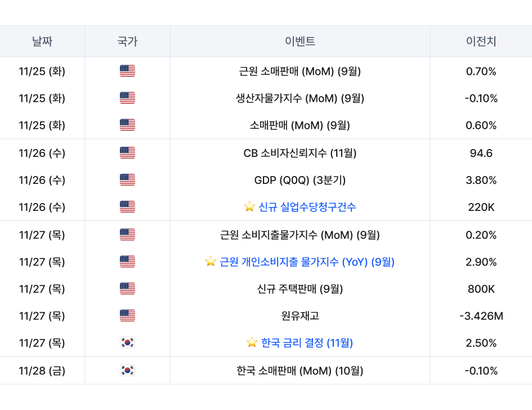Select the 생산자물가지수 (MoM) (9월) event
532x410 pixels.
300,98
